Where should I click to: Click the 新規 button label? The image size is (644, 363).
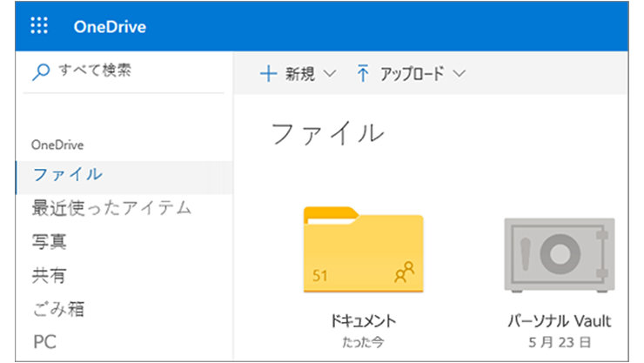click(300, 74)
